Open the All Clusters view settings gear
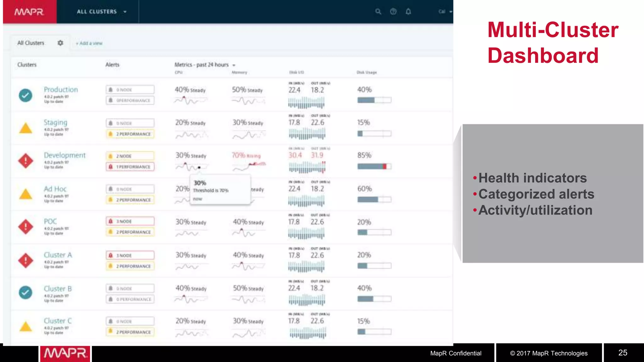The height and width of the screenshot is (362, 644). coord(60,43)
